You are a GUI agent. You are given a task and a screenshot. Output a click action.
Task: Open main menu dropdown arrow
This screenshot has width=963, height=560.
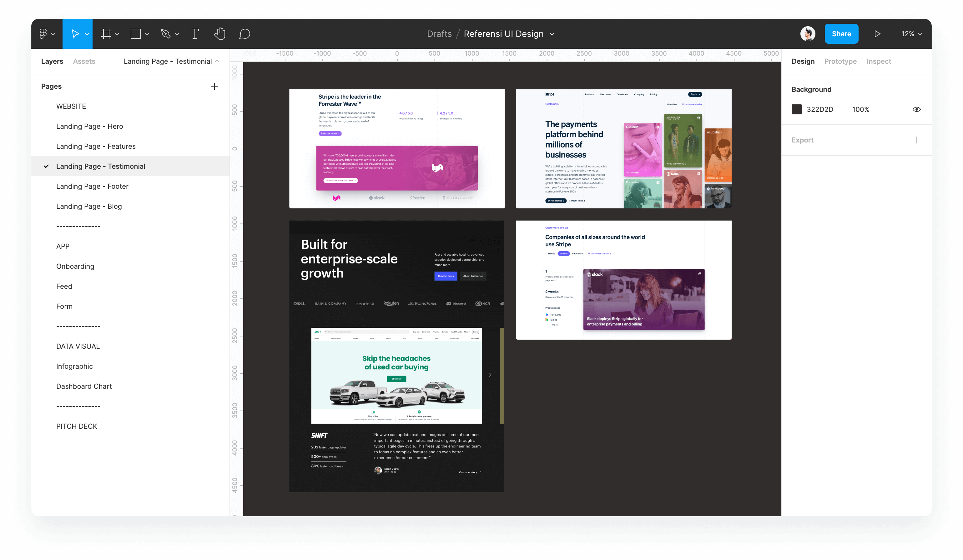pos(53,34)
